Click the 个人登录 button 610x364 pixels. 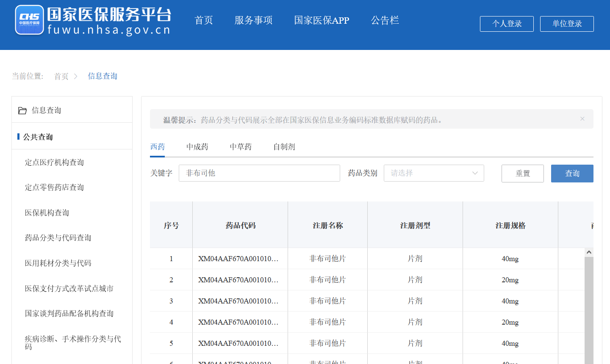(x=507, y=24)
